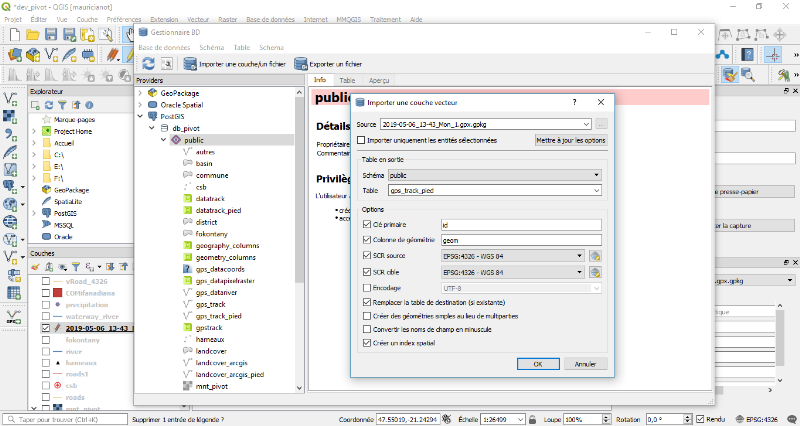
Task: Open SCR source projection selector icon
Action: 595,255
